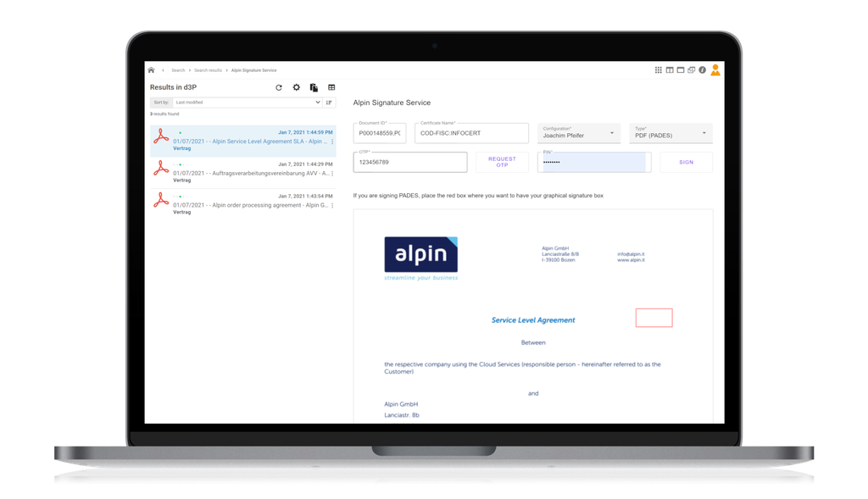868x499 pixels.
Task: Click PDF icon of Alpin order processing agreement
Action: point(161,200)
